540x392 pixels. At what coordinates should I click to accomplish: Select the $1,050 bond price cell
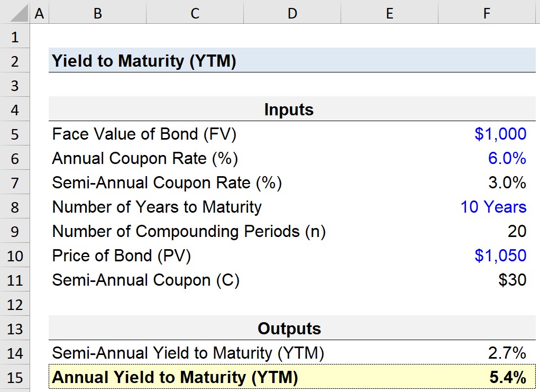tap(487, 255)
